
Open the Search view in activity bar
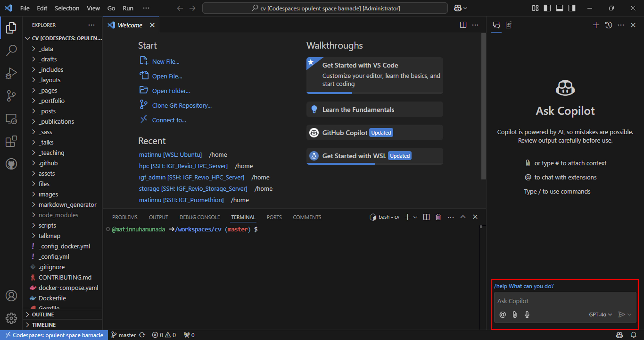coord(11,50)
